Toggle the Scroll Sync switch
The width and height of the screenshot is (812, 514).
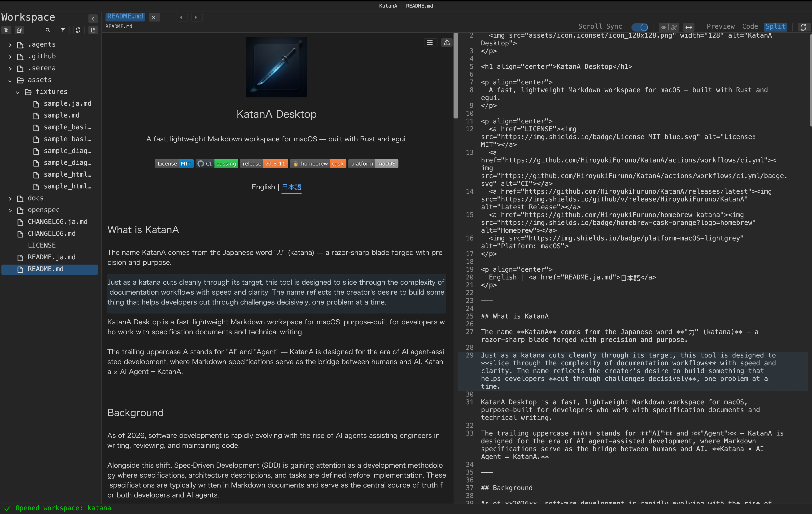click(x=640, y=27)
